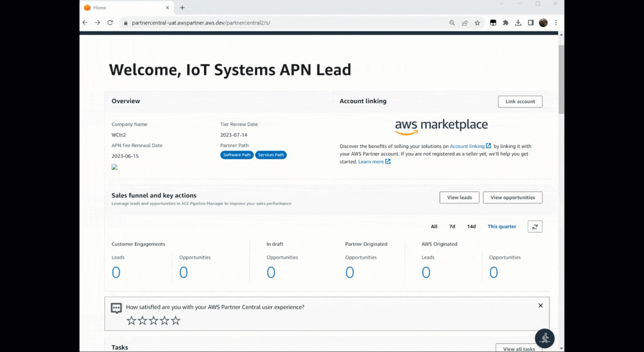Image resolution: width=644 pixels, height=352 pixels.
Task: Bookmark this page with star icon
Action: click(x=477, y=23)
